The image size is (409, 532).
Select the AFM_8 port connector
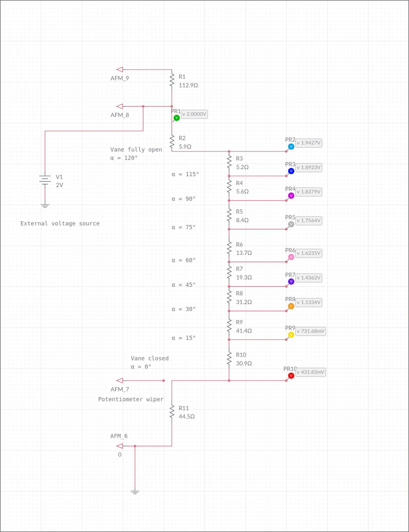[x=120, y=106]
